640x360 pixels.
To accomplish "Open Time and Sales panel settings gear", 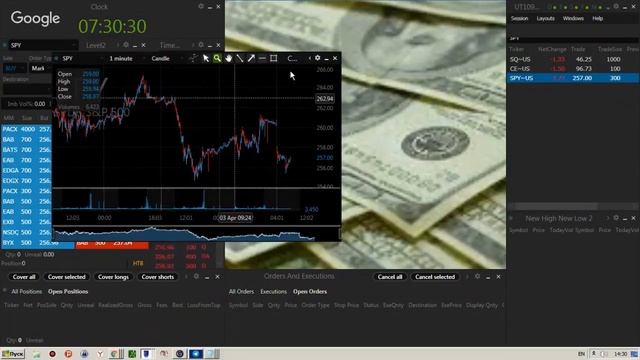I will click(x=201, y=45).
